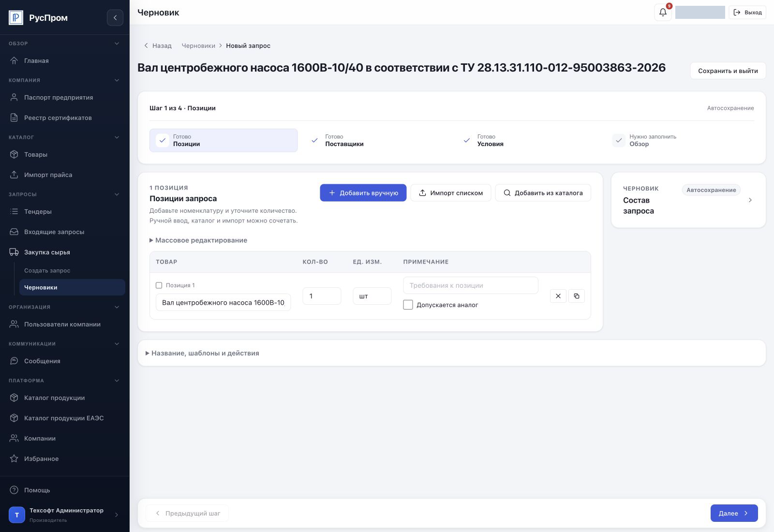The image size is (774, 532).
Task: Open Черновики breadcrumb link
Action: coord(198,45)
